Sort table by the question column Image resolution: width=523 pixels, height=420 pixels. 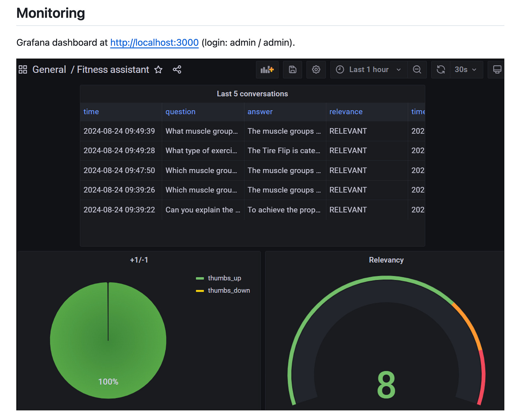(180, 112)
